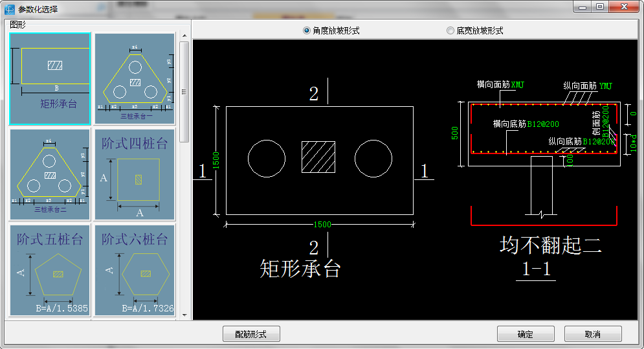Viewport: 644px width, 349px height.
Task: Click the 纵向底筋 B12@200 value
Action: click(599, 141)
